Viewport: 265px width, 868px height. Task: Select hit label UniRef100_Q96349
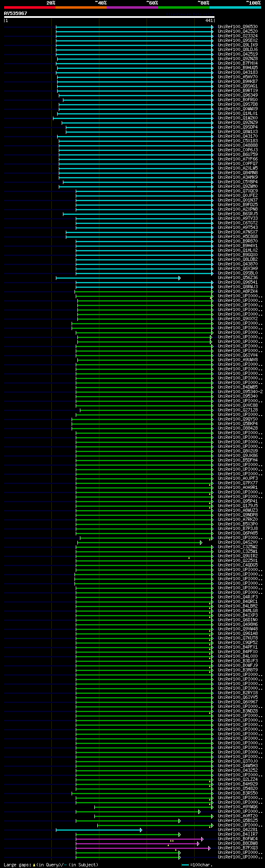[x=238, y=95]
